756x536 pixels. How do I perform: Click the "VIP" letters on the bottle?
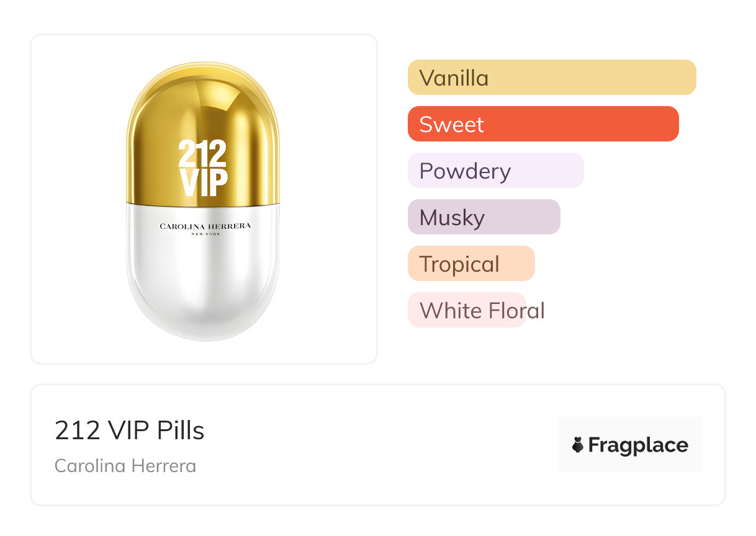pyautogui.click(x=204, y=181)
